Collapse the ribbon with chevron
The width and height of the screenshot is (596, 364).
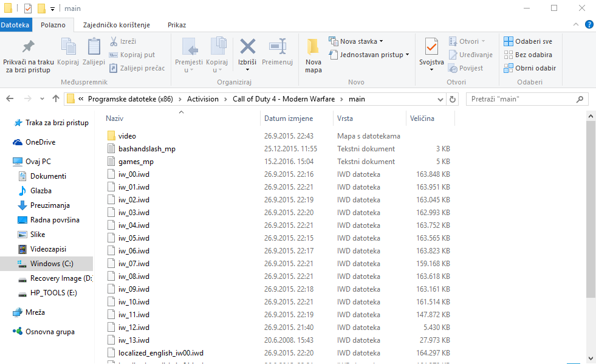click(576, 25)
